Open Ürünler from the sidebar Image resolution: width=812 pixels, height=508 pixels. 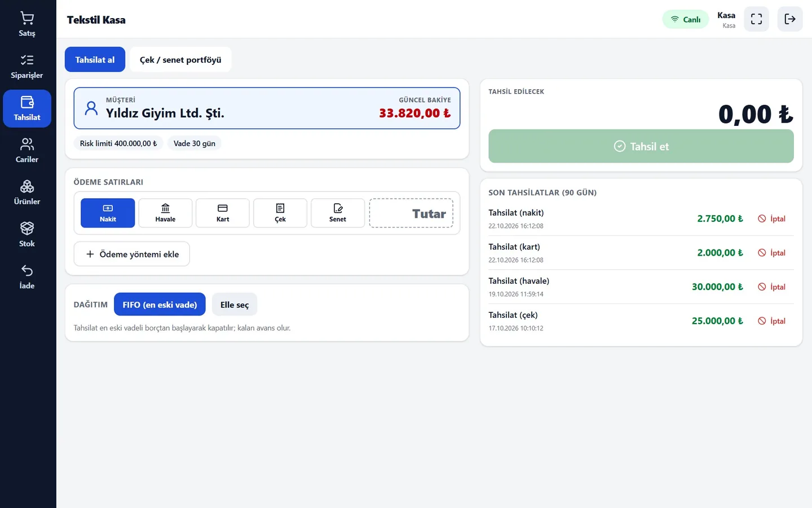coord(27,192)
